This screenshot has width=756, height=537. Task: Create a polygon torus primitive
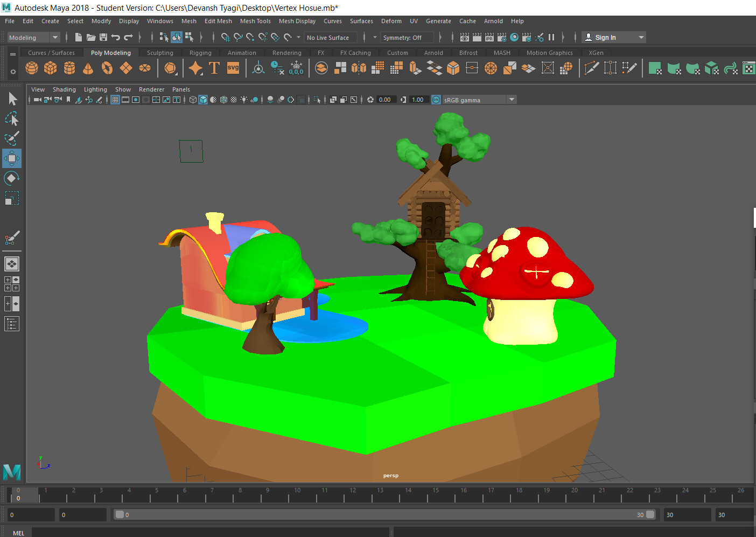coord(107,68)
